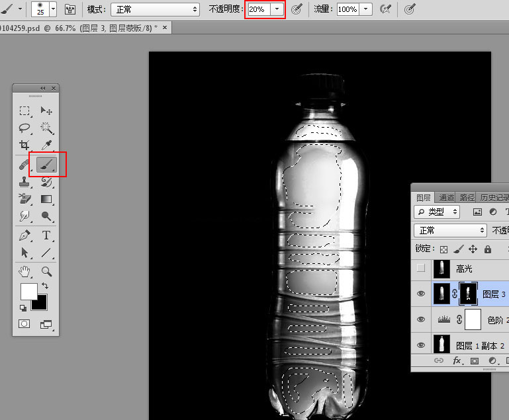Open the brush blending 模式 dropdown
Screen dimensions: 509x420
[155, 9]
